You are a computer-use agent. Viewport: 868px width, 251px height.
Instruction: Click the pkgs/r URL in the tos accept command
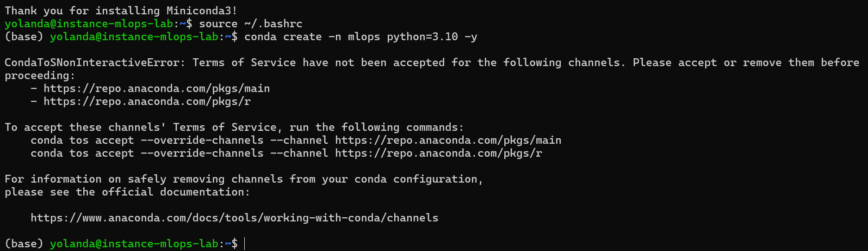438,153
